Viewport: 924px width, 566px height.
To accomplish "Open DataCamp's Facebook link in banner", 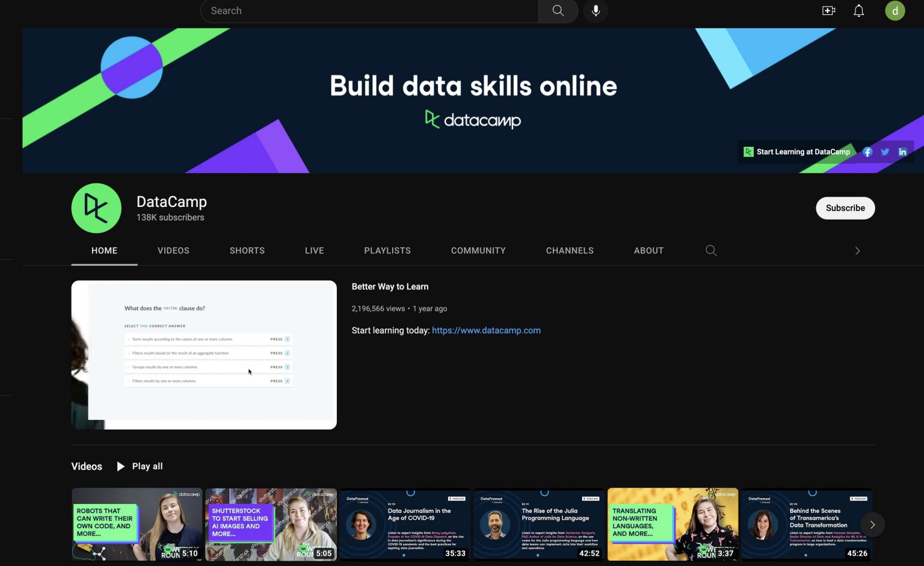I will pos(867,152).
